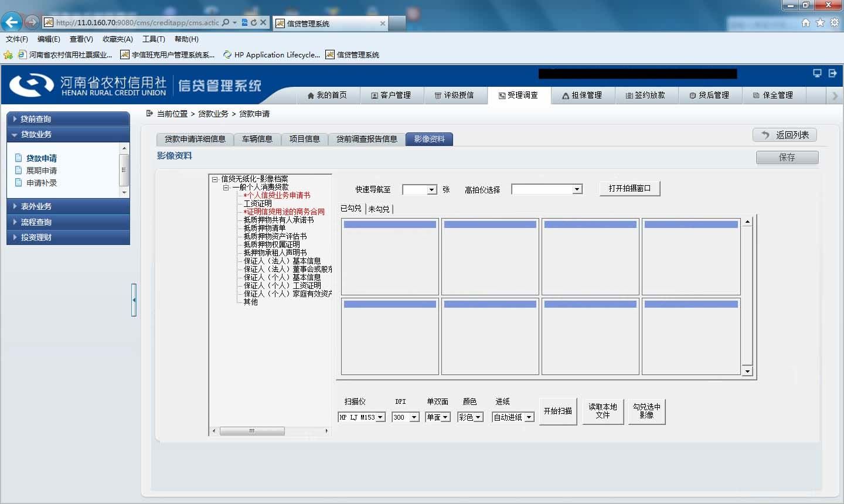The image size is (844, 504).
Task: Open 扫描仪 HP LJ M153 dropdown
Action: (362, 417)
